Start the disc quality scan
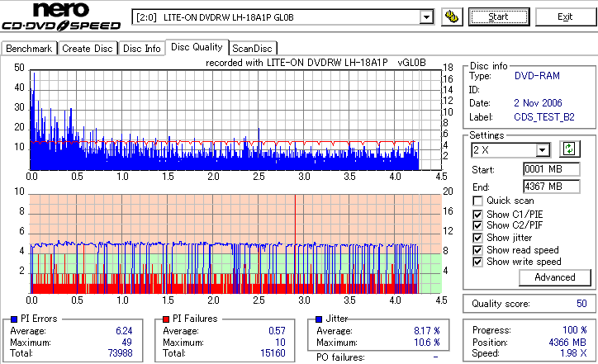Image resolution: width=598 pixels, height=364 pixels. 498,17
